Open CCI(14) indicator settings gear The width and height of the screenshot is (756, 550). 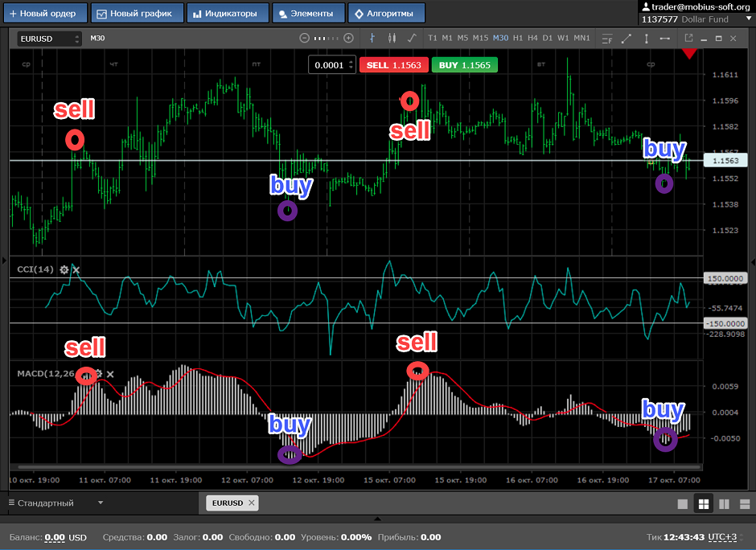tap(64, 269)
